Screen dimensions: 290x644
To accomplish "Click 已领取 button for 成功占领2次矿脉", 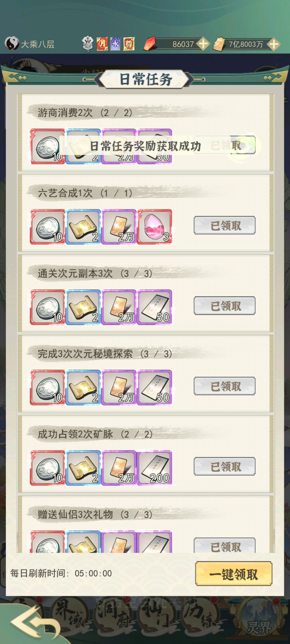I will [x=224, y=466].
